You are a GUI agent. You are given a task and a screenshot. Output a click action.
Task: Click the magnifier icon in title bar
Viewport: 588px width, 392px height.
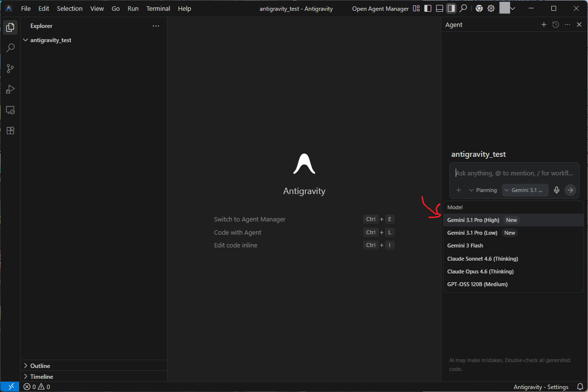(x=463, y=8)
